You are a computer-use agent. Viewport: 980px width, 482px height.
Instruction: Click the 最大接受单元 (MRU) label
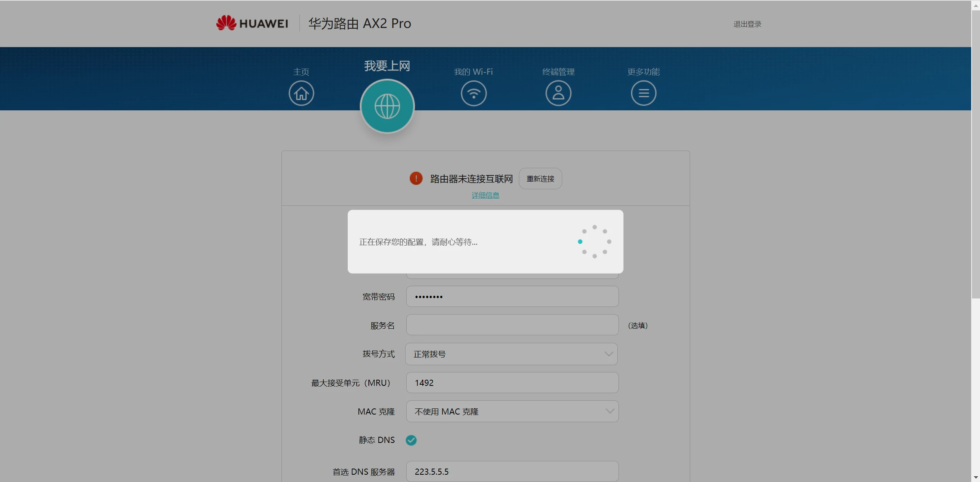(x=351, y=383)
